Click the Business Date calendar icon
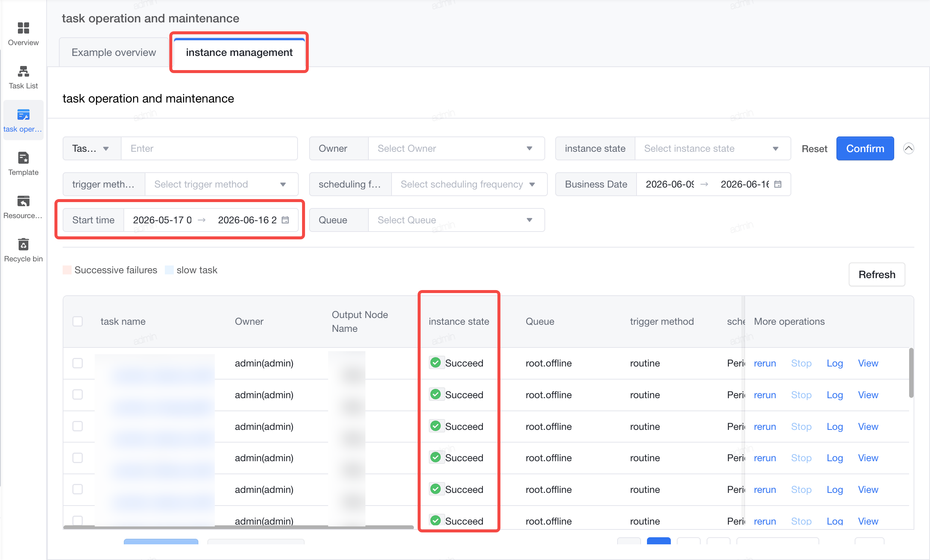Screen dimensions: 930x560 [778, 184]
